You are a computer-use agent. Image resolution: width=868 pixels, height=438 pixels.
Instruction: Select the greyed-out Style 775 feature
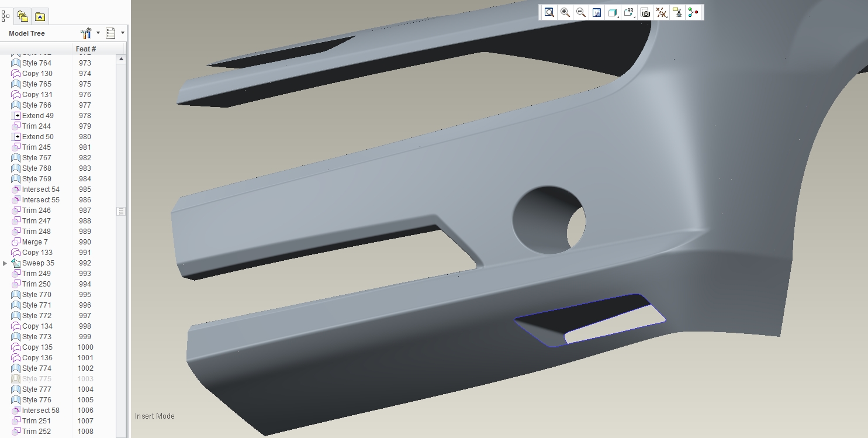pos(36,379)
